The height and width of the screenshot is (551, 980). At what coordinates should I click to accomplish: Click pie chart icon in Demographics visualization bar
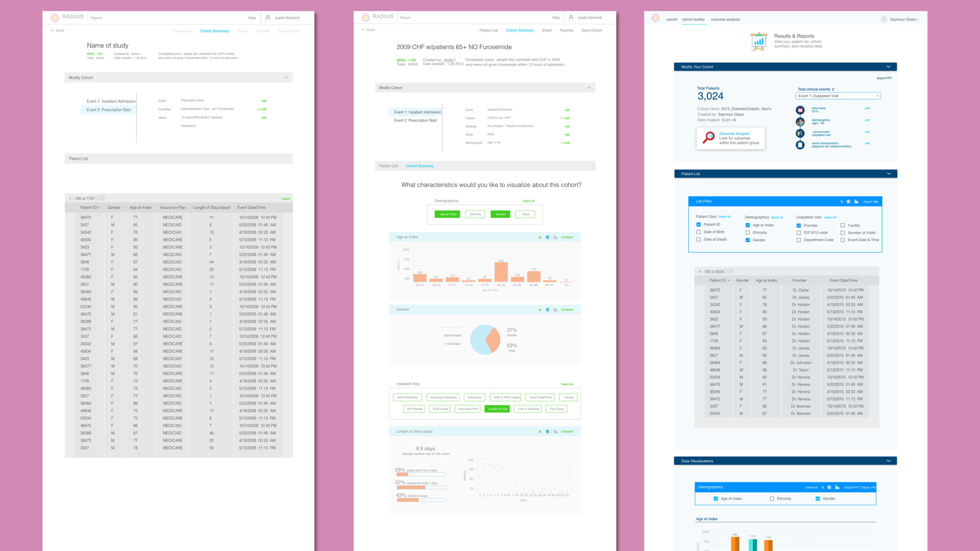[x=829, y=488]
